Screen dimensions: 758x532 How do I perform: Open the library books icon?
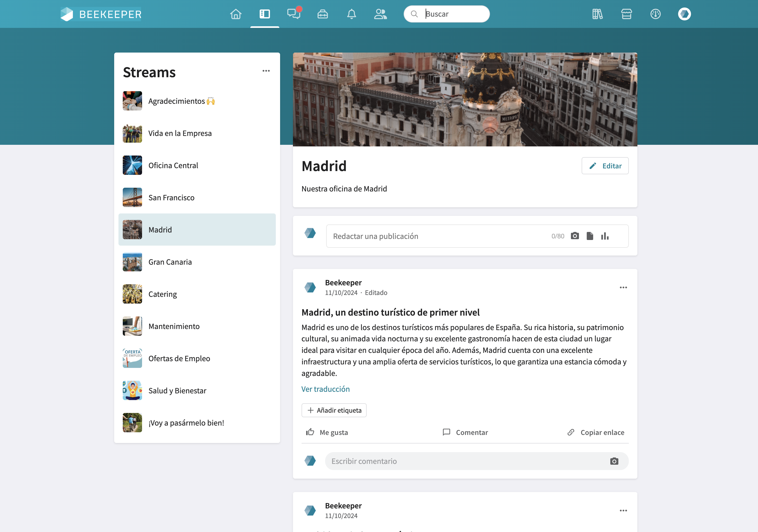597,14
